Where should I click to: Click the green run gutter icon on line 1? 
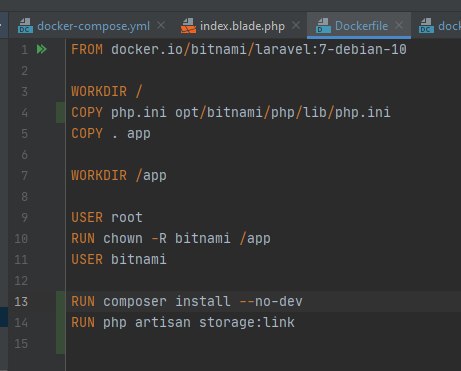click(42, 49)
